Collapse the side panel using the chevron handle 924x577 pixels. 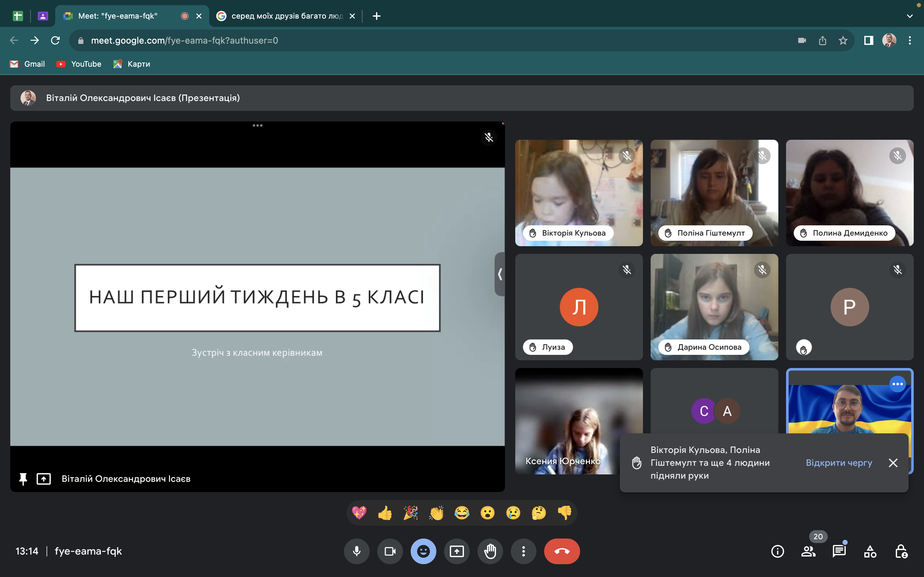[x=500, y=274]
